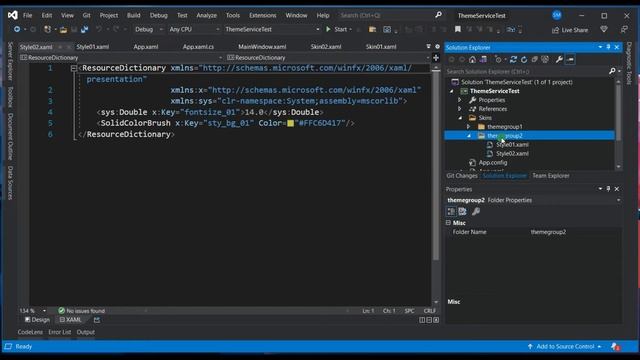Image resolution: width=640 pixels, height=360 pixels.
Task: Toggle Preview Selected Items in Solution Explorer
Action: click(570, 60)
